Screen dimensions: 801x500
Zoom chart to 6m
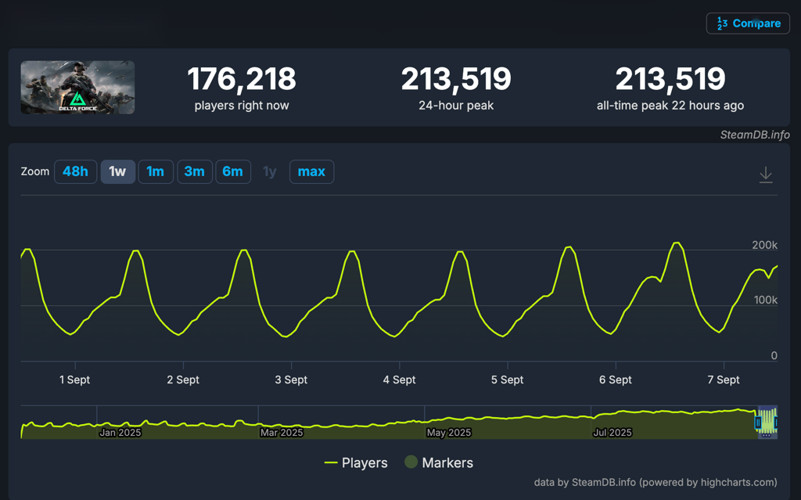coord(232,172)
